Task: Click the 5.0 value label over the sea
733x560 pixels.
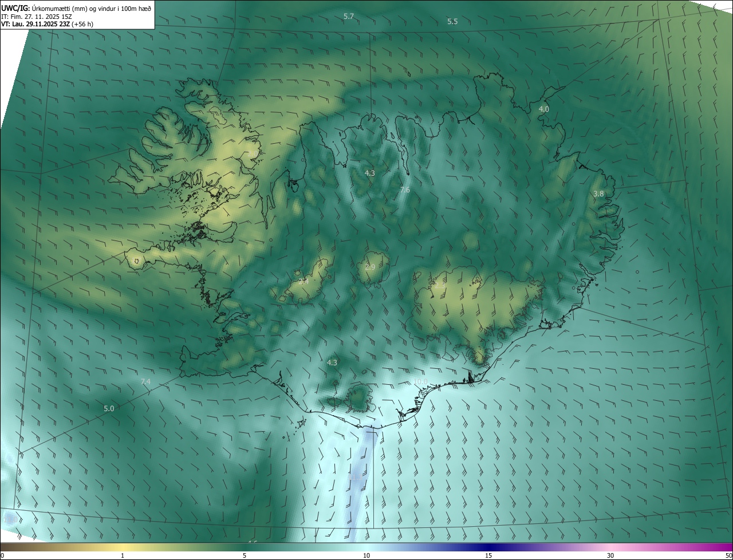Action: tap(109, 409)
